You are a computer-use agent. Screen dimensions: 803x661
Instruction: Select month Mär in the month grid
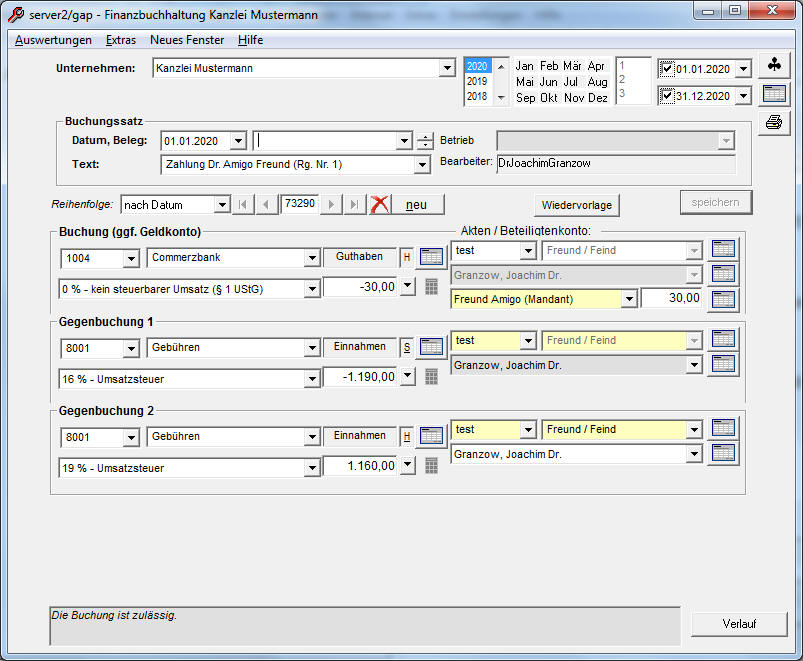coord(573,66)
